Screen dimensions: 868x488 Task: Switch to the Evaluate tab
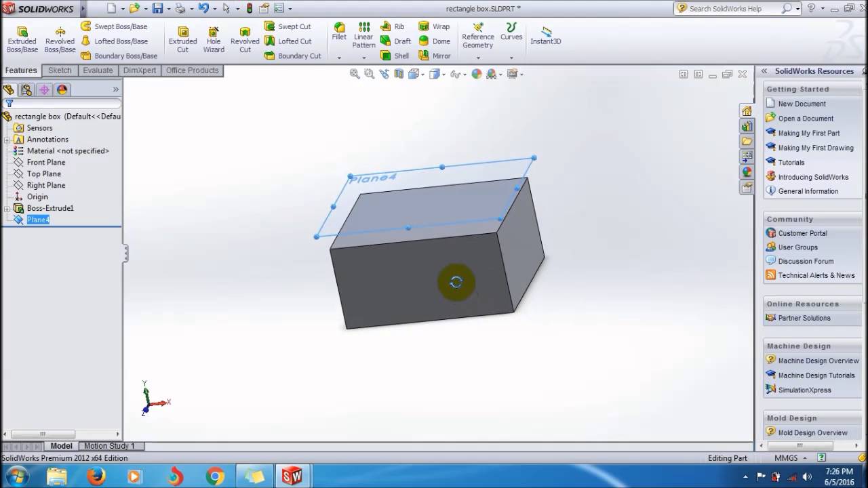tap(98, 70)
